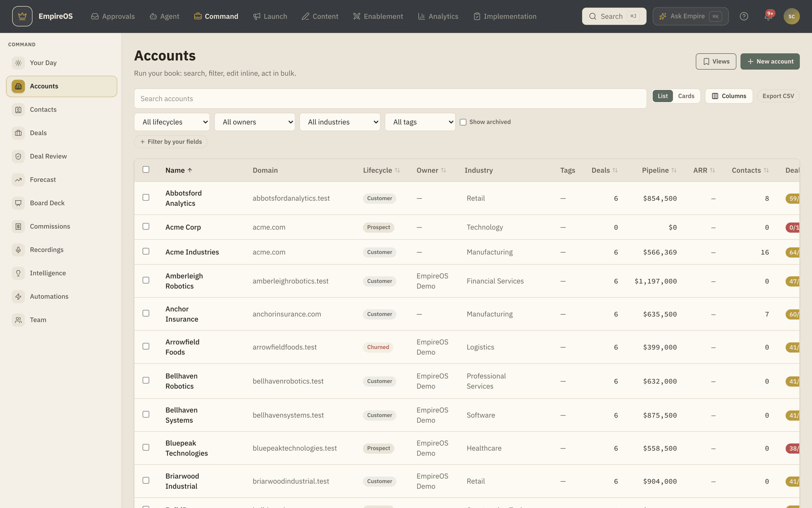Click the Automations lightning icon
Screen dimensions: 812x508
[18, 296]
